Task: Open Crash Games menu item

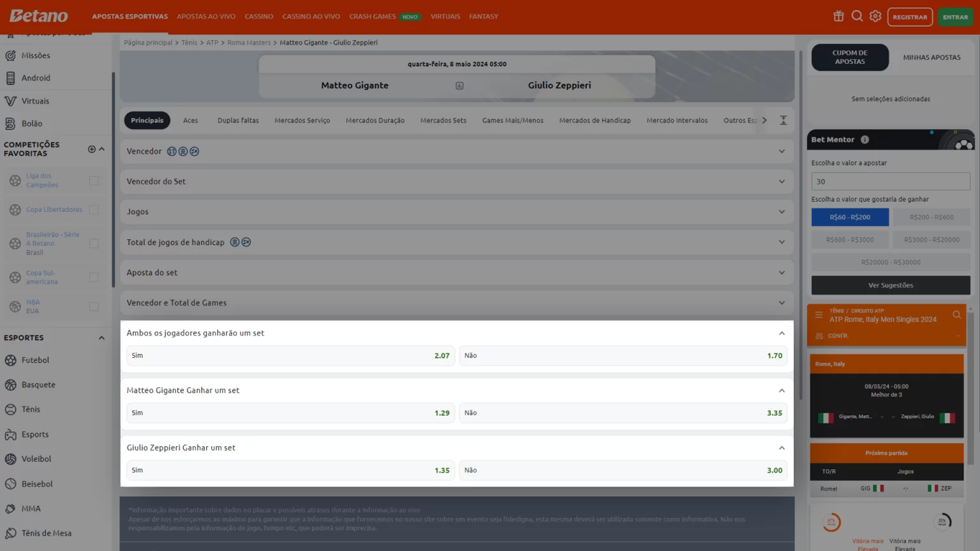Action: tap(373, 17)
